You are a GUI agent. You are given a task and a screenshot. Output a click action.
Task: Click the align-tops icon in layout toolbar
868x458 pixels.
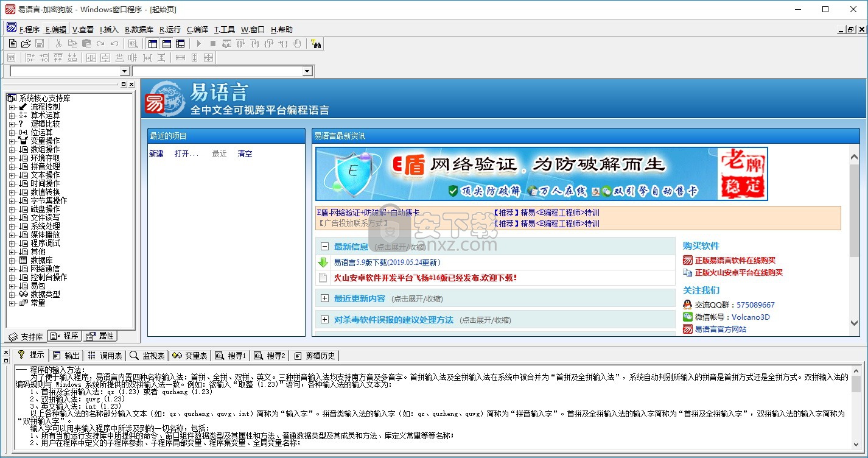(x=58, y=58)
